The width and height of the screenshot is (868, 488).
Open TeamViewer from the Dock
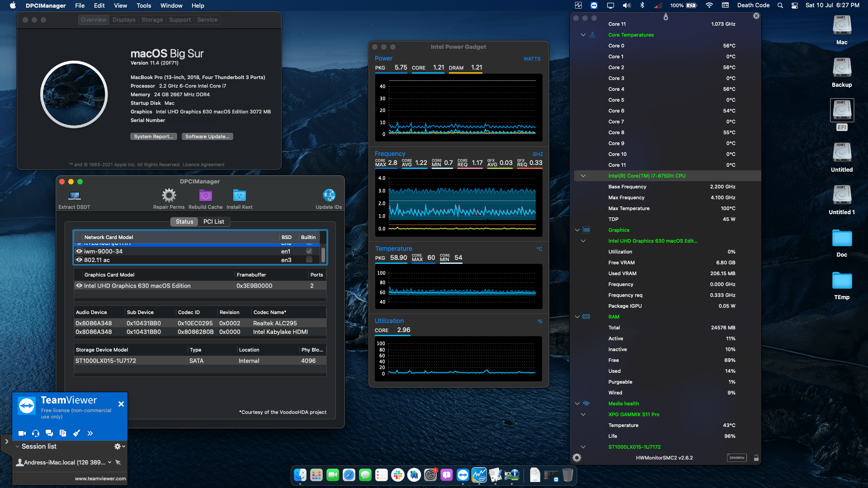(463, 475)
